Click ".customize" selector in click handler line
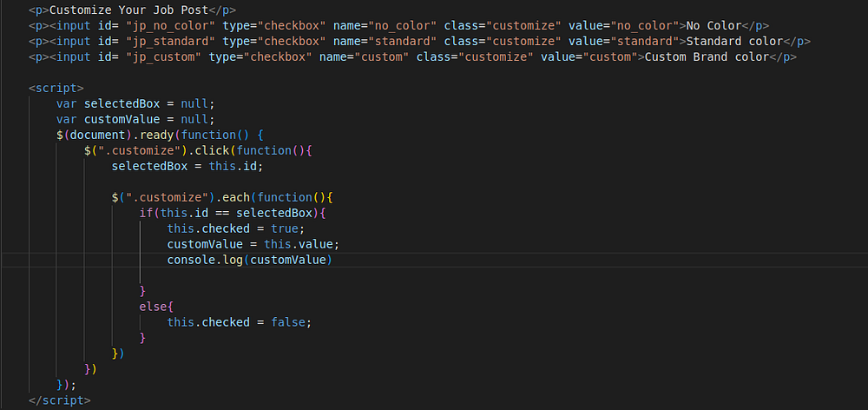The image size is (868, 410). tap(139, 150)
